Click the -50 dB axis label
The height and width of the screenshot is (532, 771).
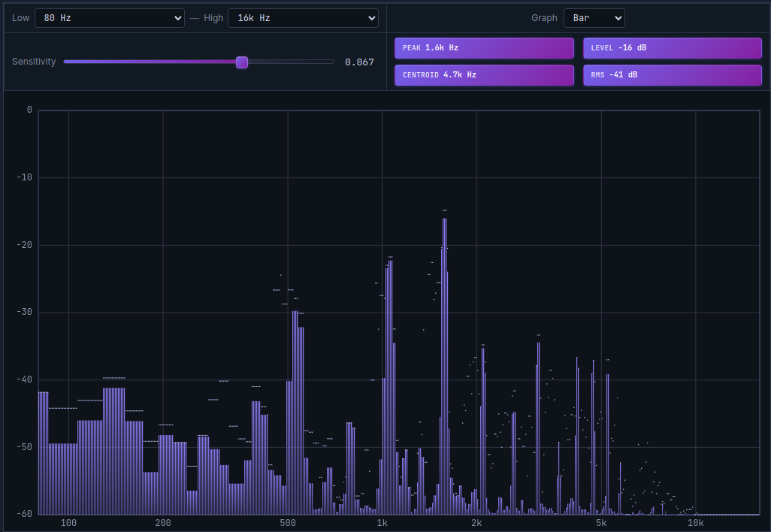24,447
